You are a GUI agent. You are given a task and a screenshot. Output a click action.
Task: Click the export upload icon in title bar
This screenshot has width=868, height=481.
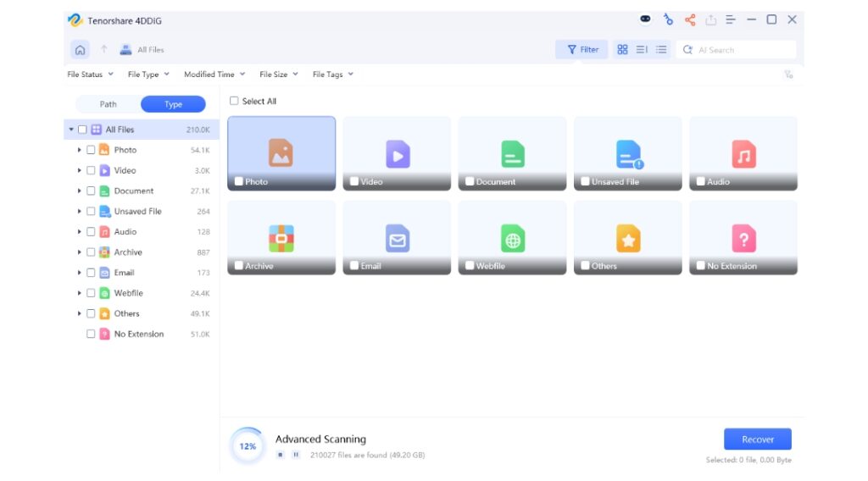710,20
